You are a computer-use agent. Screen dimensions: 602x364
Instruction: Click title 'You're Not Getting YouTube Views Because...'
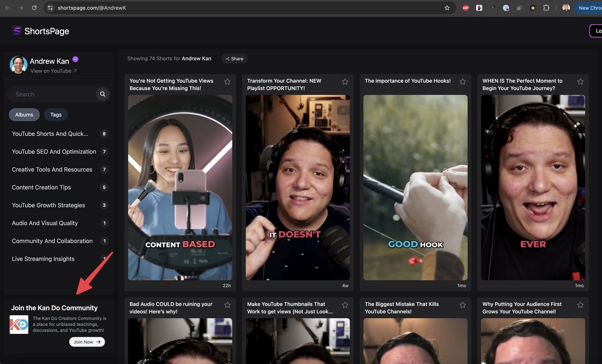click(x=172, y=84)
